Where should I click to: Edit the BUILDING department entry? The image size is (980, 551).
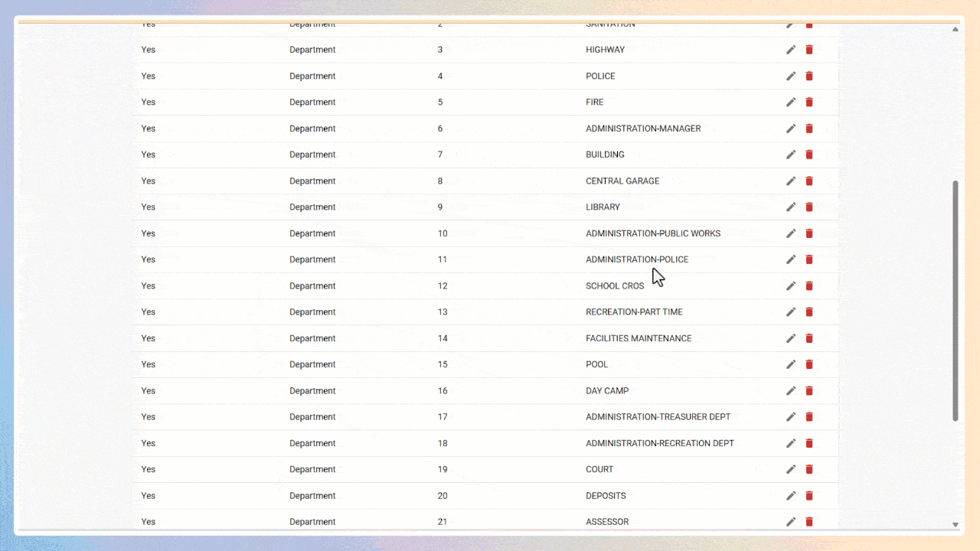(x=791, y=155)
